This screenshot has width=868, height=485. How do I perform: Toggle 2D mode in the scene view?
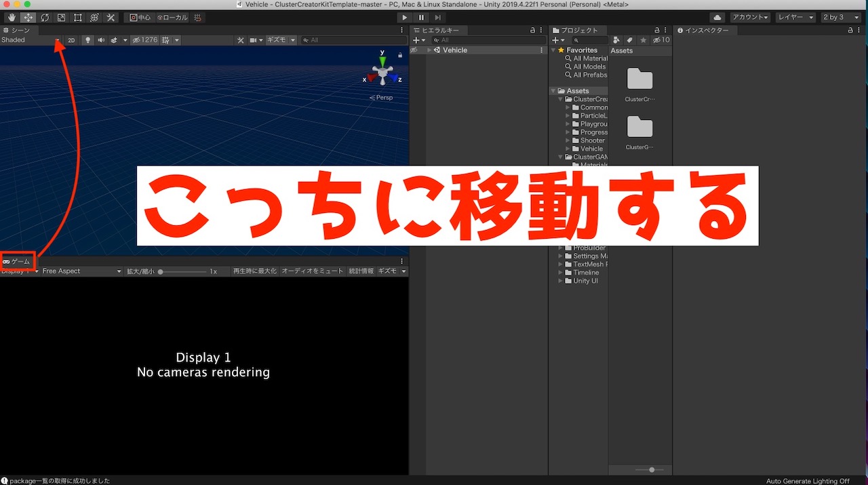pyautogui.click(x=71, y=40)
